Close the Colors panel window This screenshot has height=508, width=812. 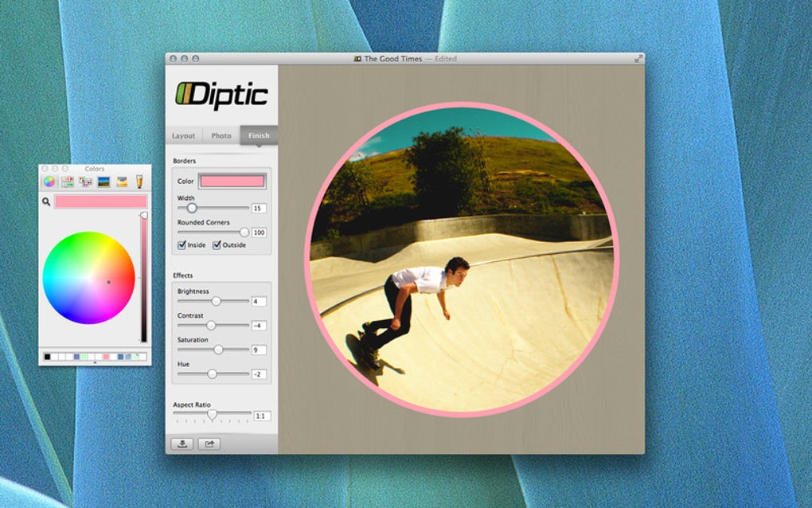click(45, 169)
